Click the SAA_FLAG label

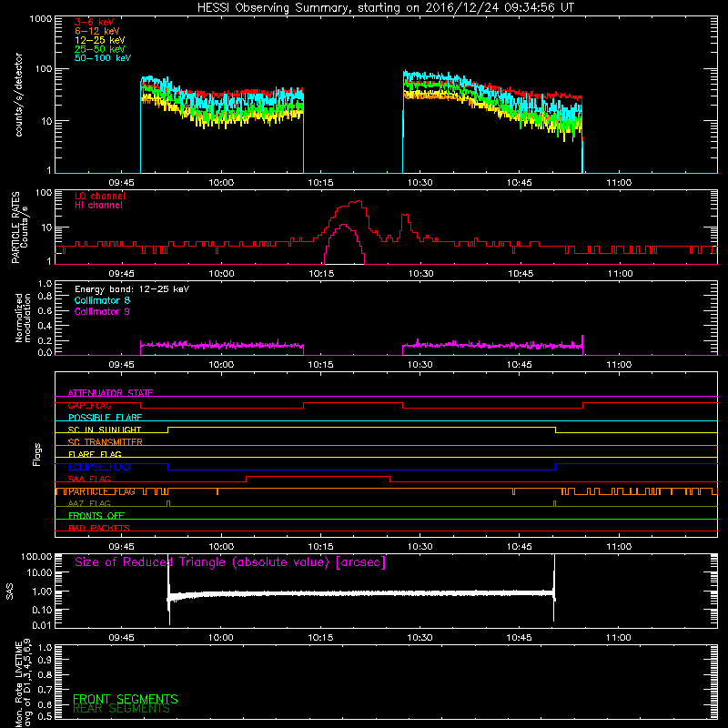click(x=89, y=480)
